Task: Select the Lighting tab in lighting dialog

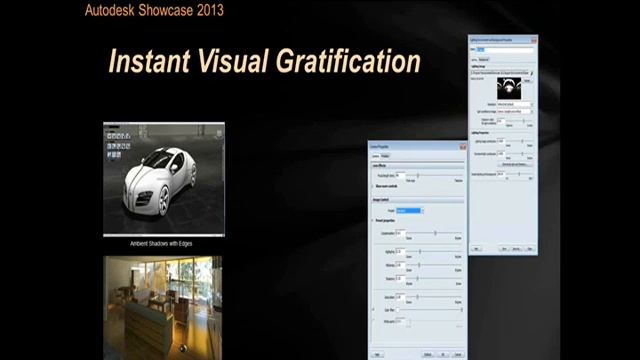Action: pyautogui.click(x=474, y=60)
